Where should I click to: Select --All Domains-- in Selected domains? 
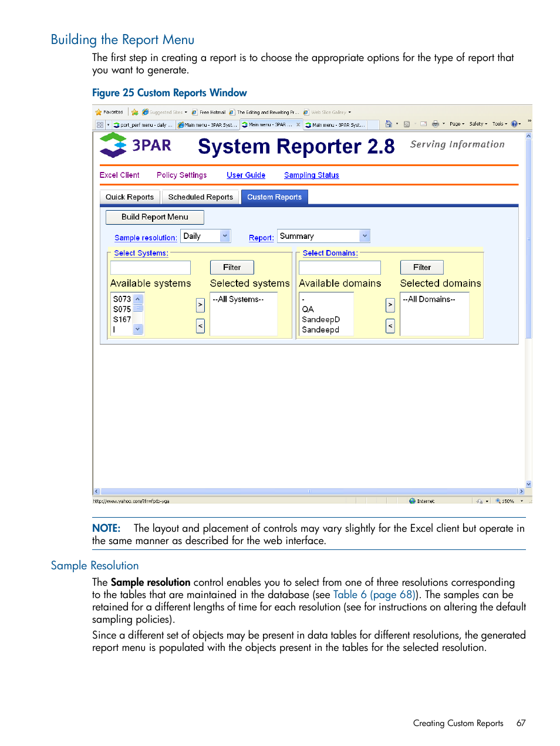pos(429,299)
